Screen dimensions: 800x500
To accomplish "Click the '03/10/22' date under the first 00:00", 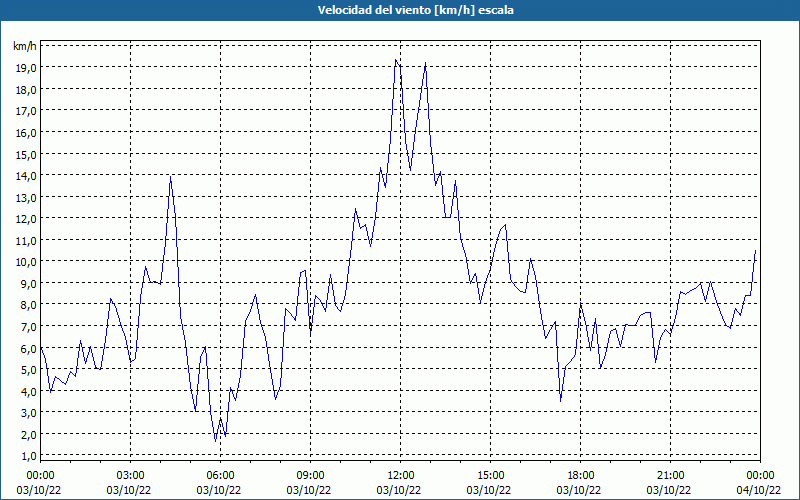I will click(x=39, y=490).
